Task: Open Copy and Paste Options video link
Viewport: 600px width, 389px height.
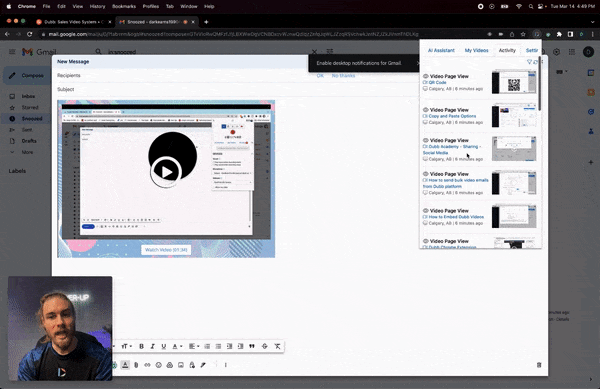Action: point(452,116)
